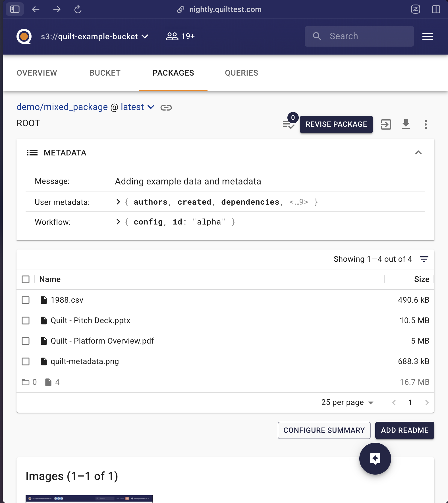This screenshot has height=503, width=448.
Task: Open Quilt - Platform Overview.pdf
Action: pyautogui.click(x=102, y=341)
